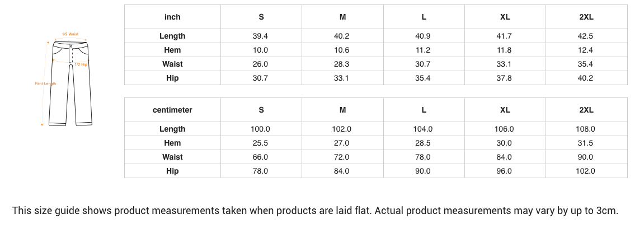Viewport: 644px width, 228px height.
Task: Click the size guide disclaimer text
Action: click(x=315, y=211)
